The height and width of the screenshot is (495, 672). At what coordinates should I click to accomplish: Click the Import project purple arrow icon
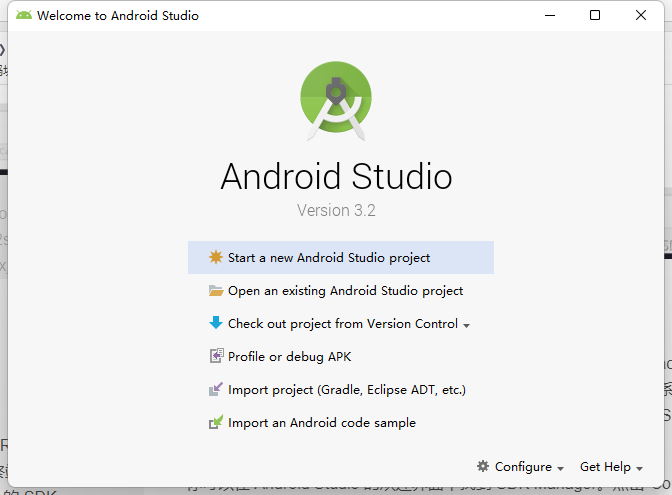click(216, 389)
